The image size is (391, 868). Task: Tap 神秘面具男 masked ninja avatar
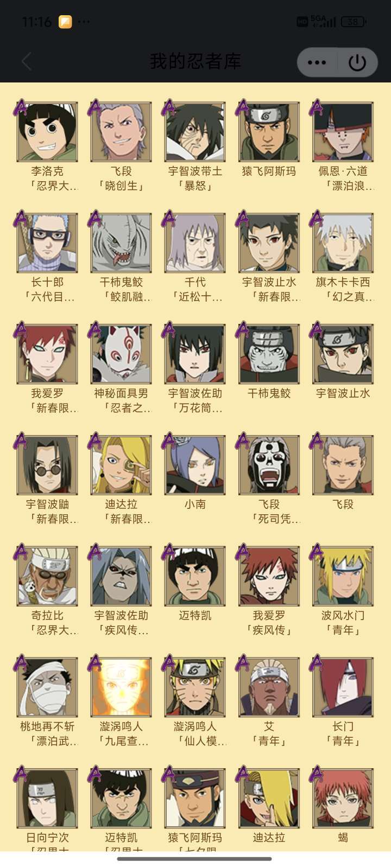pyautogui.click(x=121, y=354)
